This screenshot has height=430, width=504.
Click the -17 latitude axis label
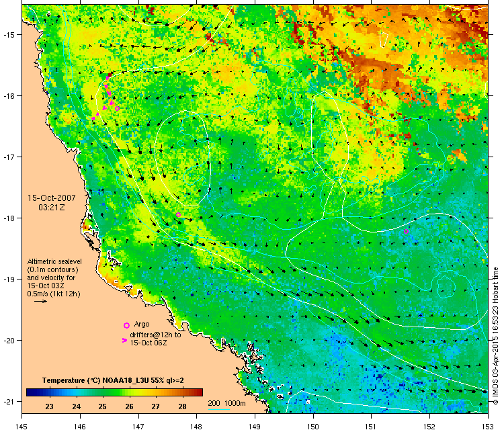(x=9, y=157)
